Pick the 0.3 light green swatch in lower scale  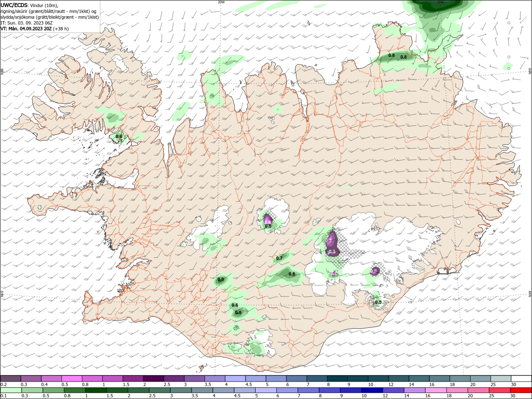click(32, 390)
